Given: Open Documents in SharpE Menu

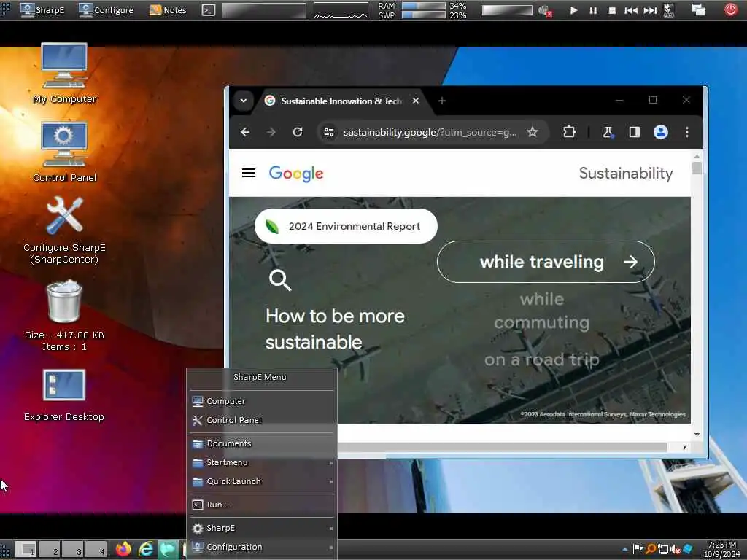Looking at the screenshot, I should coord(262,443).
